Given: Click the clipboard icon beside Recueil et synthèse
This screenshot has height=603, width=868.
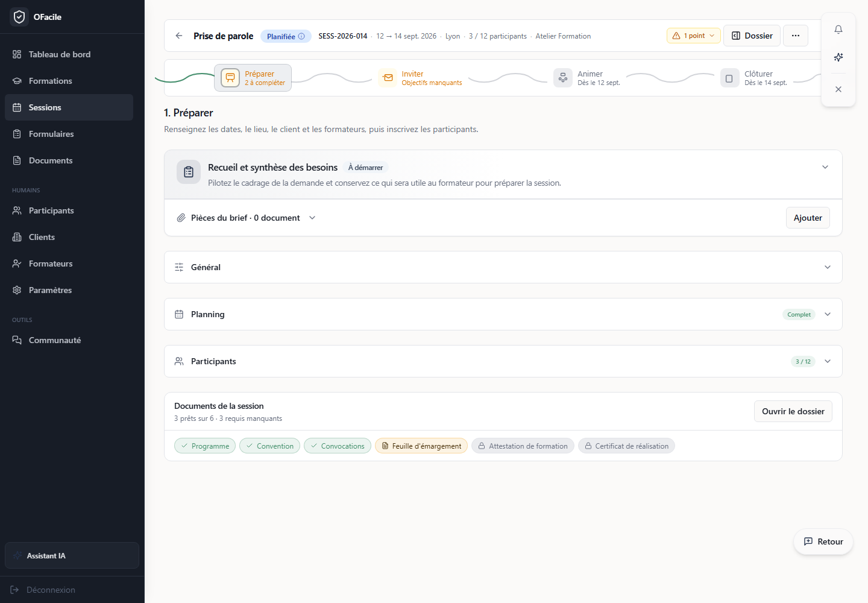Looking at the screenshot, I should click(189, 172).
